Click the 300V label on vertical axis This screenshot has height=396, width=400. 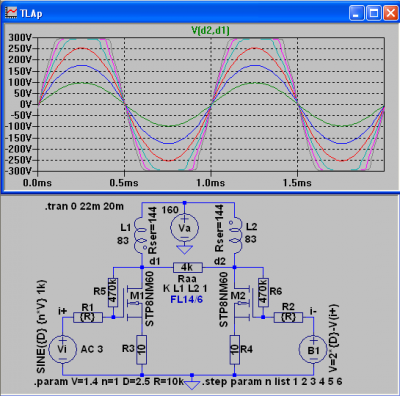click(20, 37)
